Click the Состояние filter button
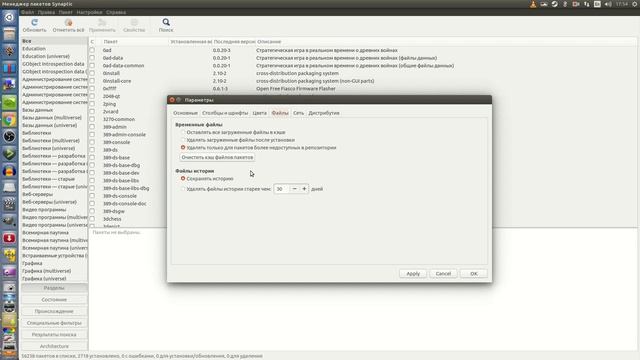Screen dimensions: 640x360 (x=54, y=300)
